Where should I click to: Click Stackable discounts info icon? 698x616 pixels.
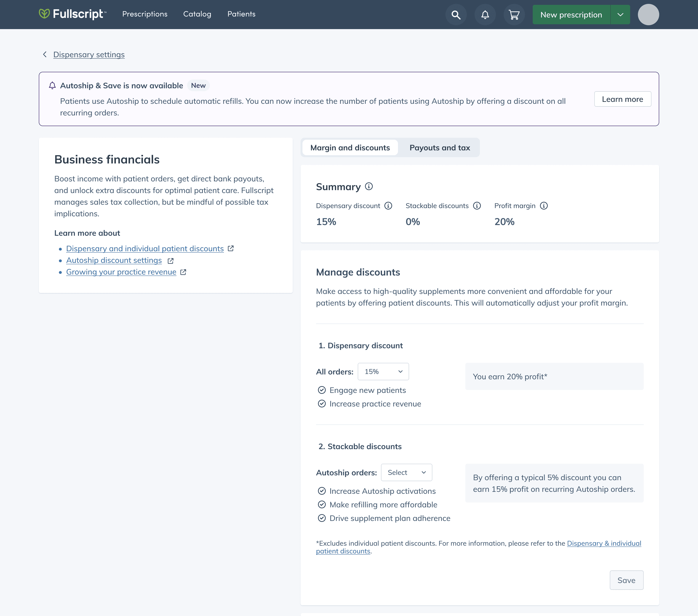[x=477, y=206]
